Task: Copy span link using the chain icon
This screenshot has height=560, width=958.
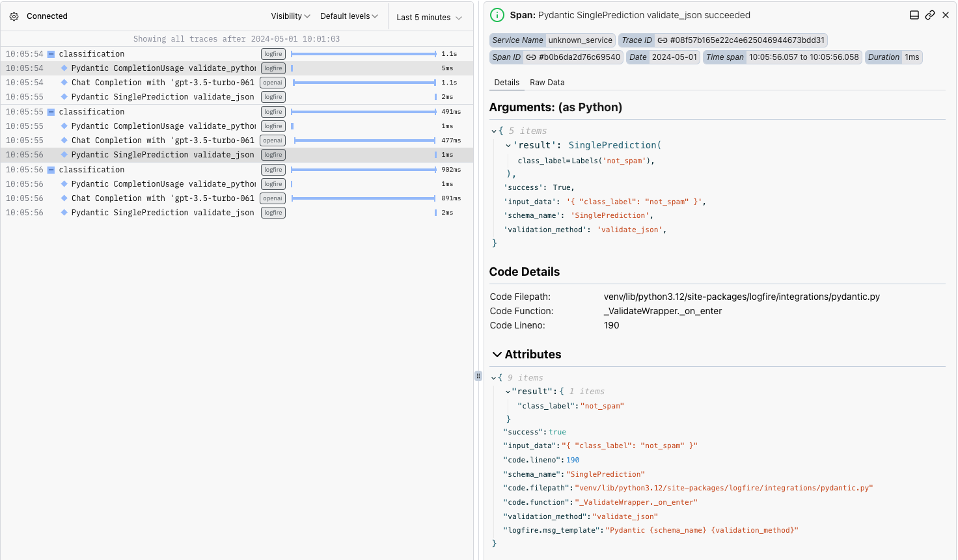Action: [930, 15]
